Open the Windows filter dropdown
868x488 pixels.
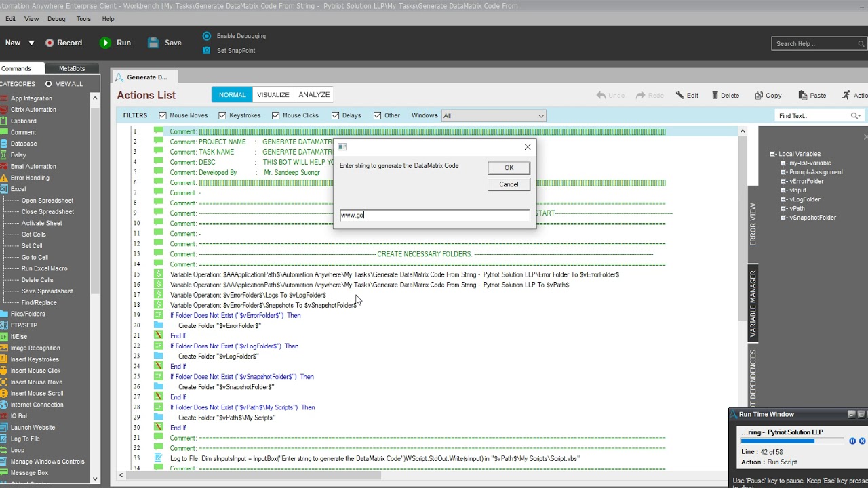(x=494, y=116)
